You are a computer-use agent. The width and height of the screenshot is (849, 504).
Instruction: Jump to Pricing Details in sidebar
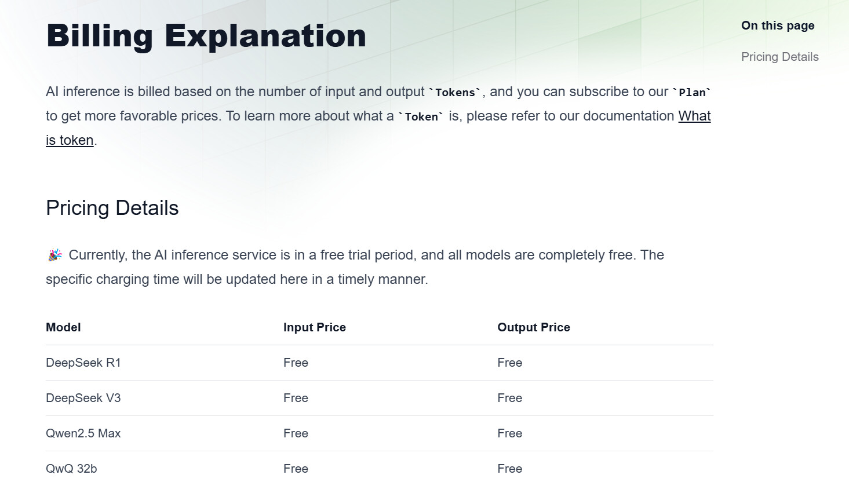tap(779, 57)
